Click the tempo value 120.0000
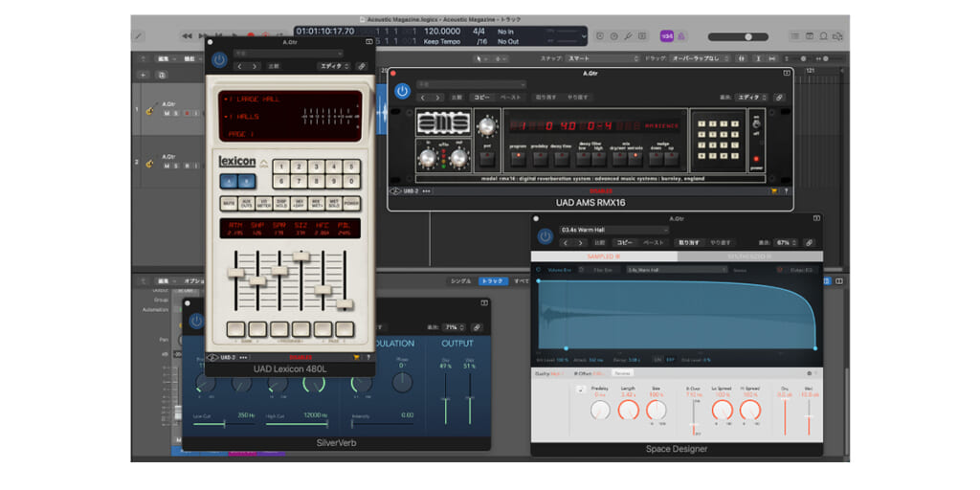Viewport: 980px width, 490px height. click(442, 32)
